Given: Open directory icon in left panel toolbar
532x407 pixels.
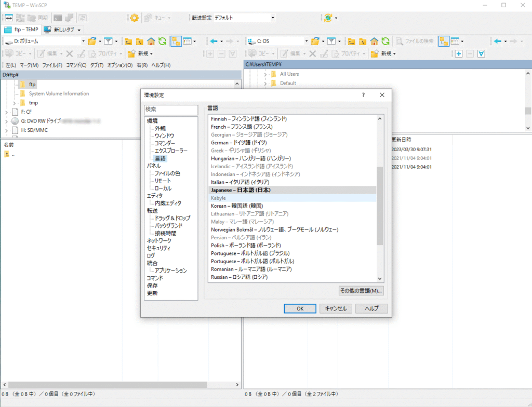Looking at the screenshot, I should 92,41.
